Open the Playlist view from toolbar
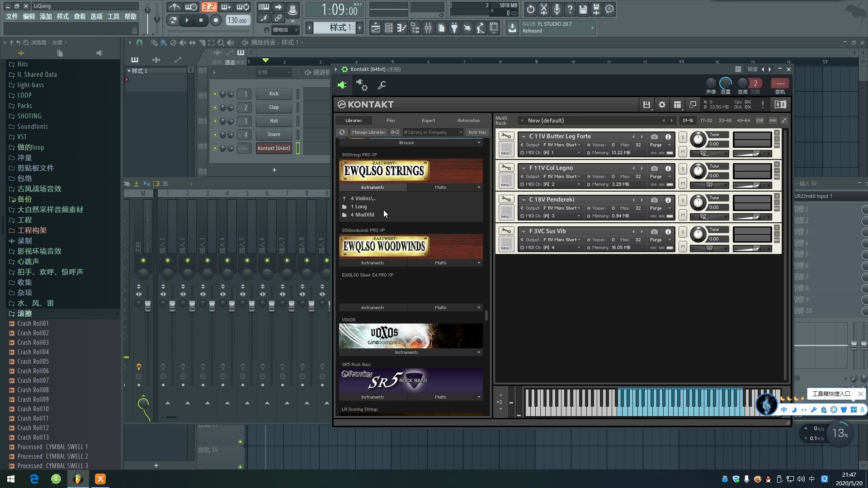Screen dimensions: 868x488 coord(375,28)
